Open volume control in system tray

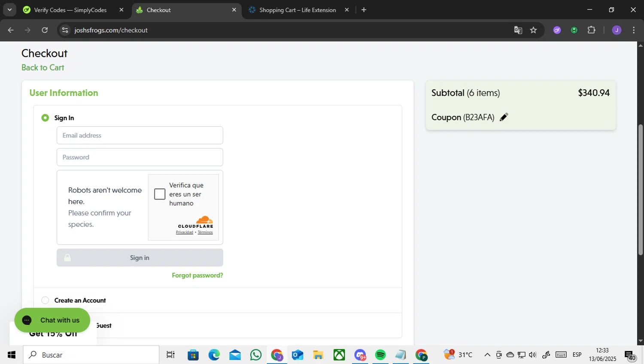pos(533,355)
